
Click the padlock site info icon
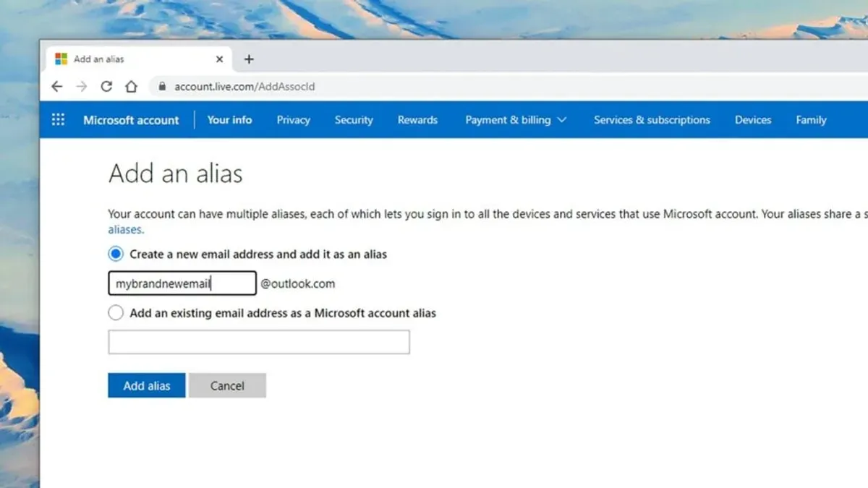coord(162,87)
